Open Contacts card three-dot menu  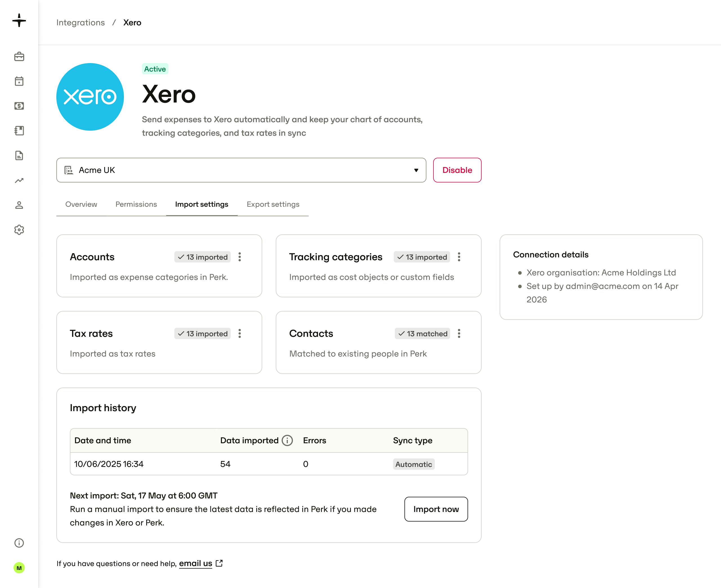459,333
